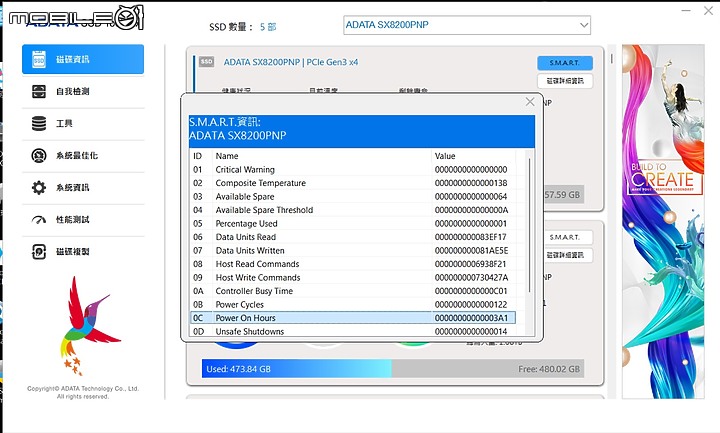Select the Data Units Written row
Screen dimensions: 720x433
point(352,250)
